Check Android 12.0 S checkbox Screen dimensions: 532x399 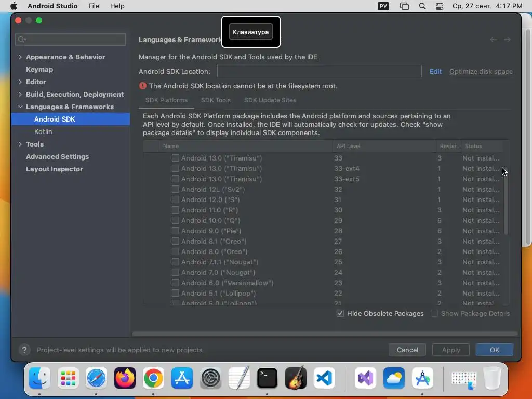[x=176, y=199]
